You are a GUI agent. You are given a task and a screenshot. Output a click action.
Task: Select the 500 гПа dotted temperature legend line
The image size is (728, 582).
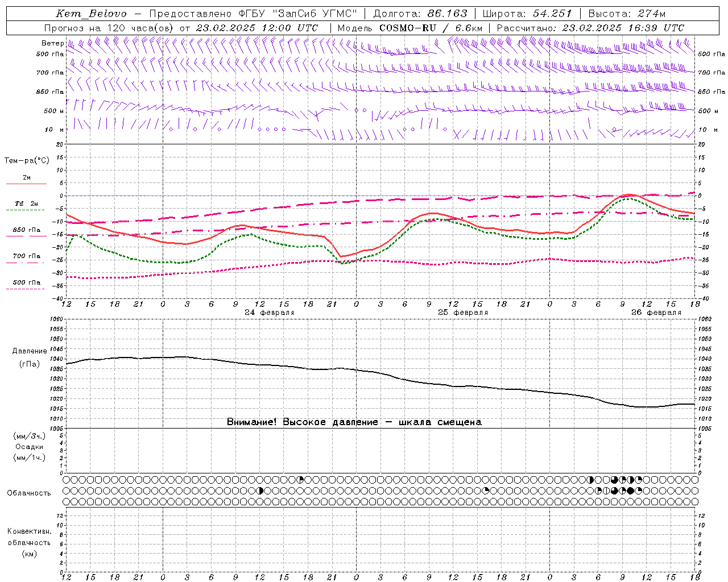pos(25,289)
